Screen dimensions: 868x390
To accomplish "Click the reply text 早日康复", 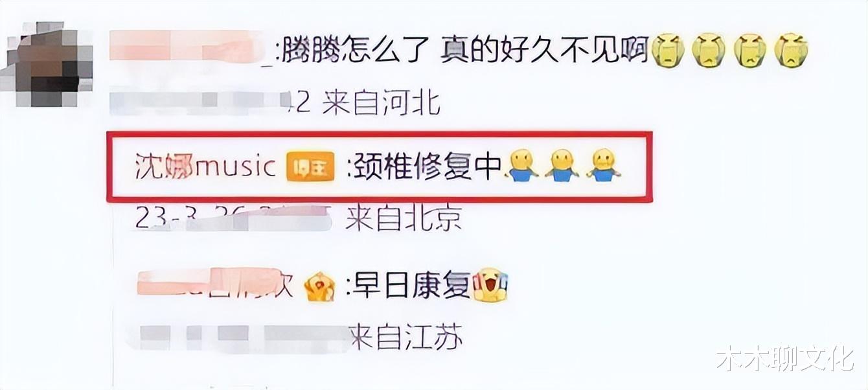I will tap(409, 285).
